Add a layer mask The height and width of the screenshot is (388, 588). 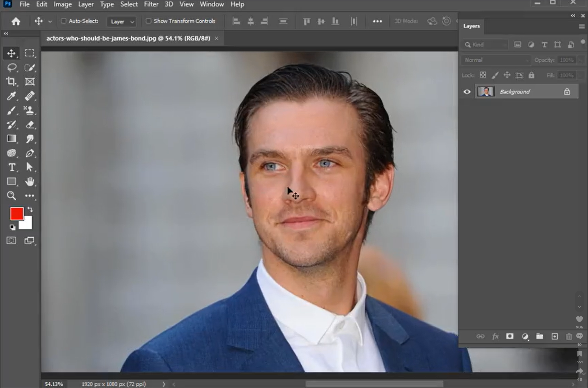510,336
